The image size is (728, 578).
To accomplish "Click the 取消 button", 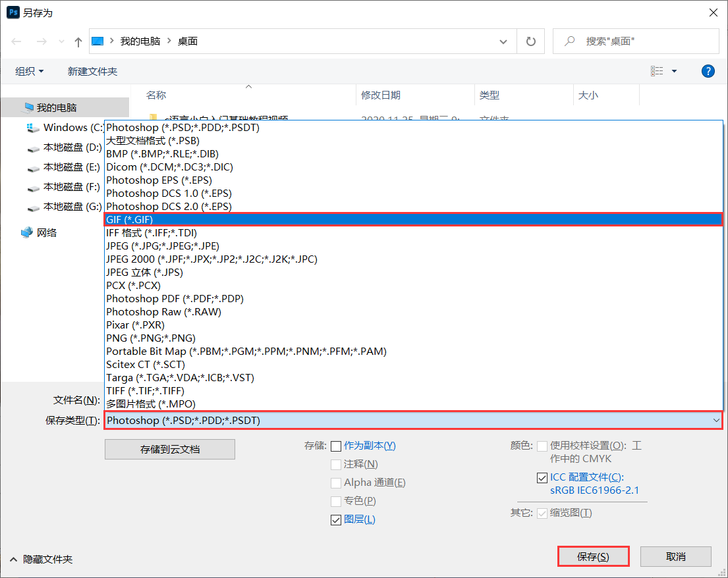I will (x=675, y=557).
